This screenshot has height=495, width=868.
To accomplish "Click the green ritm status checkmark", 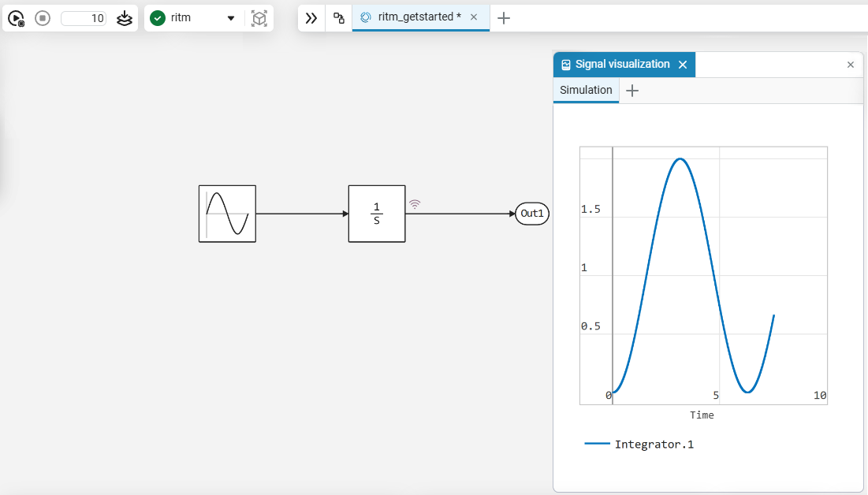I will [158, 18].
